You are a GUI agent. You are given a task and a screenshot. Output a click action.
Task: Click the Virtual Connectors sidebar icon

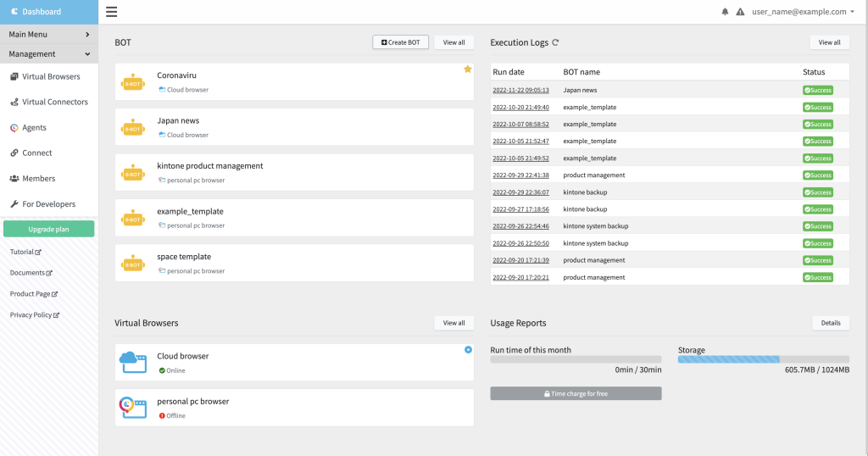click(x=14, y=102)
